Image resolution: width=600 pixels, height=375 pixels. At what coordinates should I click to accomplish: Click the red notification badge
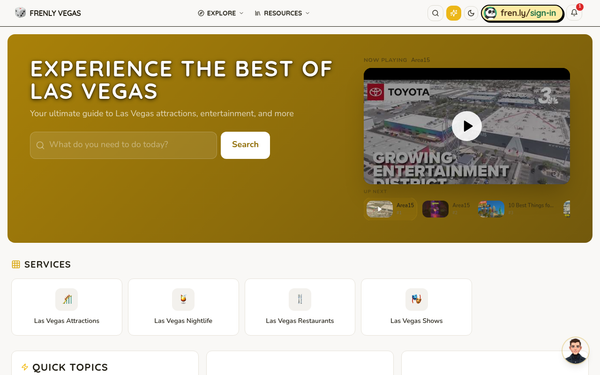click(x=579, y=7)
